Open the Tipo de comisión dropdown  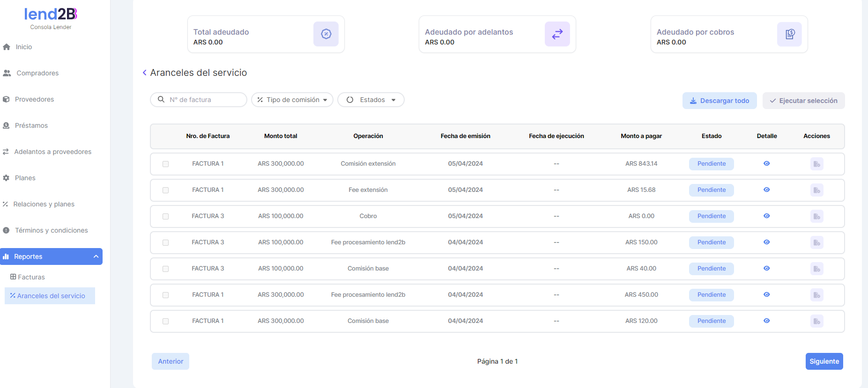point(292,100)
